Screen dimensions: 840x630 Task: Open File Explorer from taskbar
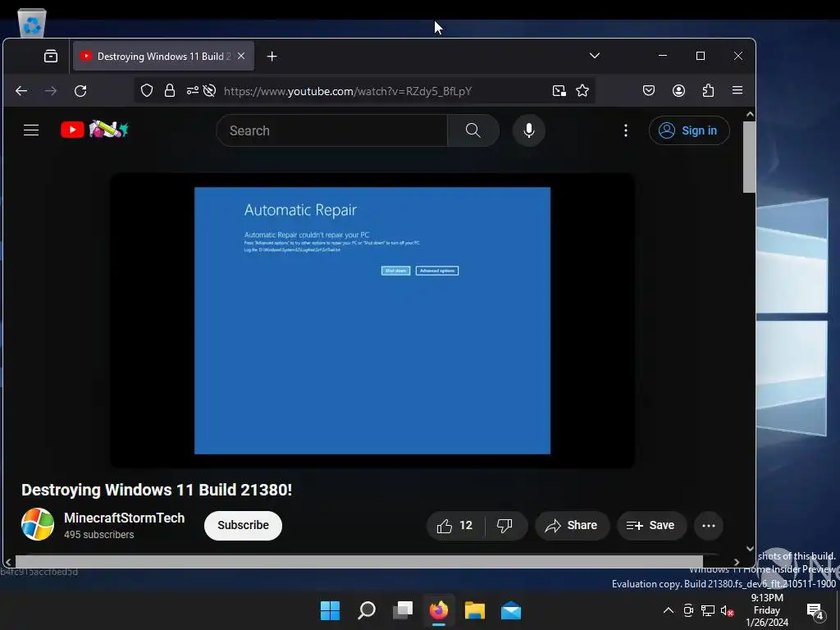(475, 610)
